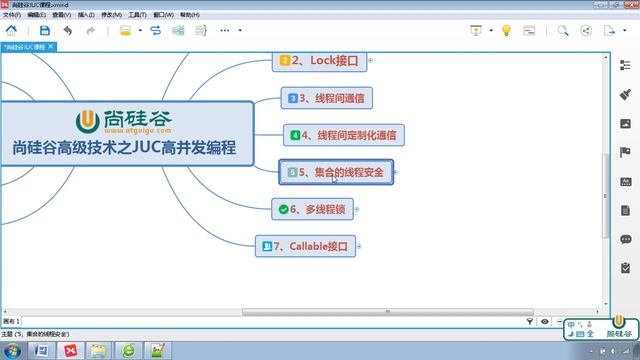Open the Comments panel in the sidebar
Viewport: 640px width, 360px height.
tap(625, 239)
